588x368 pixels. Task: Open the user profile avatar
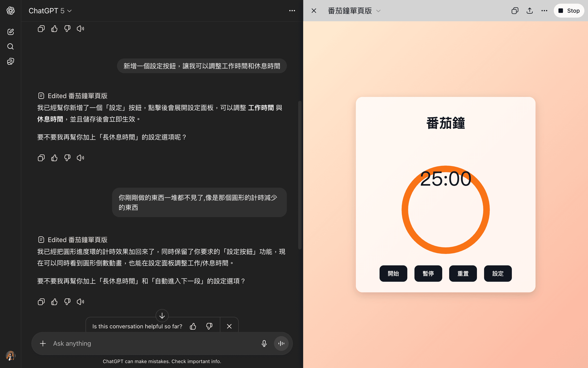point(10,356)
